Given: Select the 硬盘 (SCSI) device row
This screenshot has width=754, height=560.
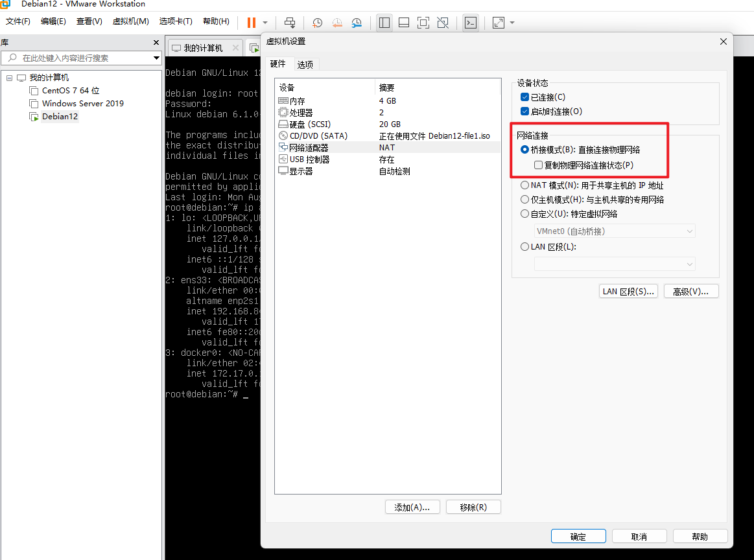Looking at the screenshot, I should [388, 124].
